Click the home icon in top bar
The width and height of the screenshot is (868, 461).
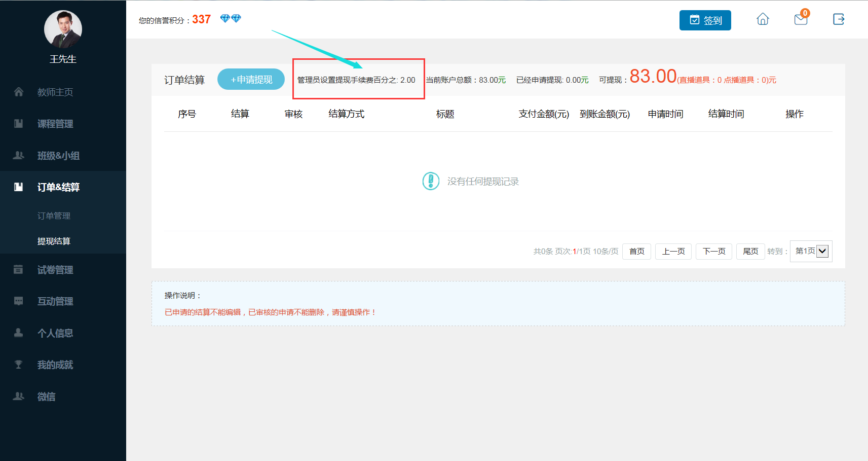pyautogui.click(x=763, y=19)
